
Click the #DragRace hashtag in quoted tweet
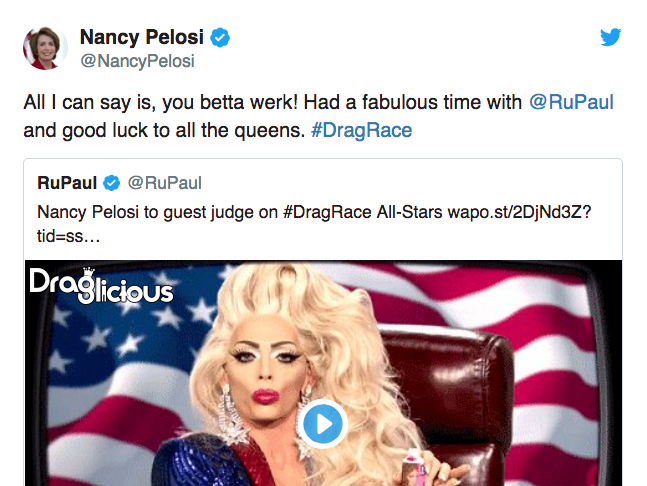tap(327, 212)
